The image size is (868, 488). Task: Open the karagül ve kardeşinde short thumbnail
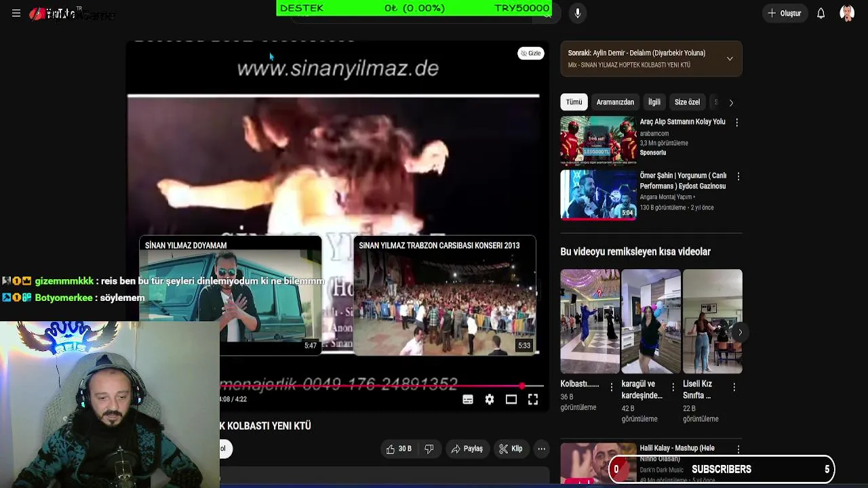click(651, 321)
